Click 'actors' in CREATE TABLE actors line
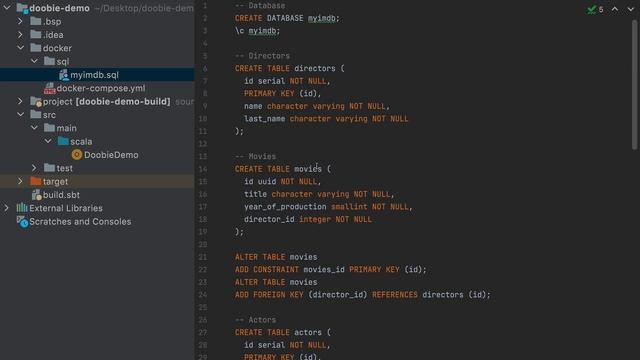Viewport: 640px width, 360px height. point(308,333)
